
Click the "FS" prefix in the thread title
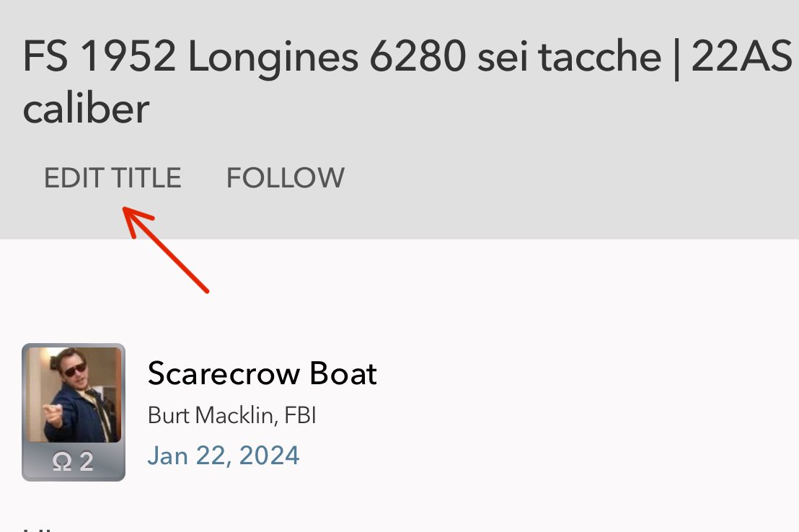coord(45,58)
